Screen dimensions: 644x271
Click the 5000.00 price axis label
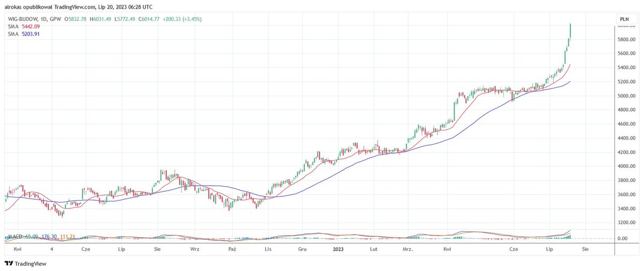(627, 96)
